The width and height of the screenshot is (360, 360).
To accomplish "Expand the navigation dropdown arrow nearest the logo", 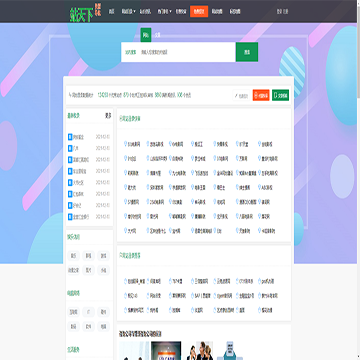I will [134, 12].
